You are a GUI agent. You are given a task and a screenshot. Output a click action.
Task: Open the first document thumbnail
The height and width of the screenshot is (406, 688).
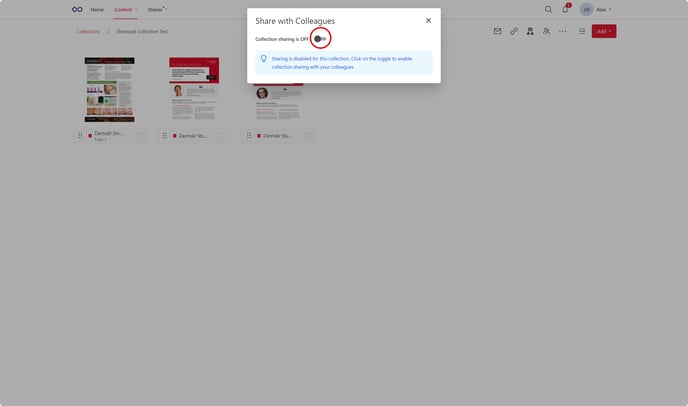click(x=109, y=90)
